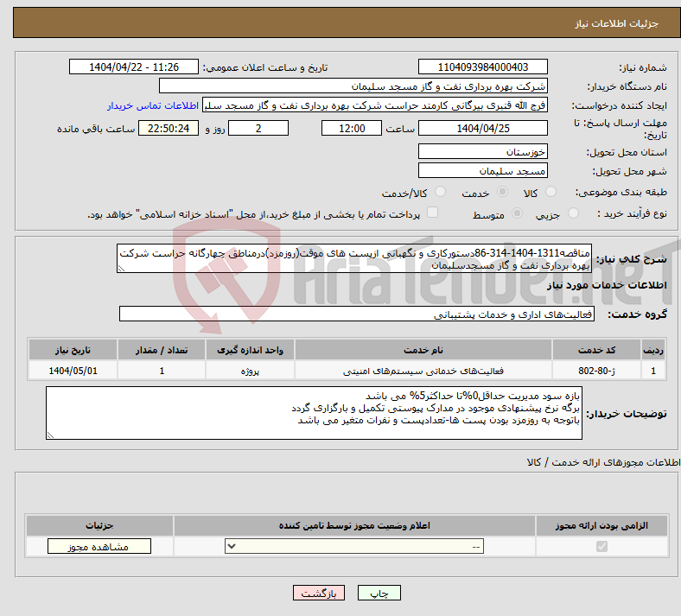681x616 pixels.
Task: Select the کالا radio button
Action: tap(551, 192)
